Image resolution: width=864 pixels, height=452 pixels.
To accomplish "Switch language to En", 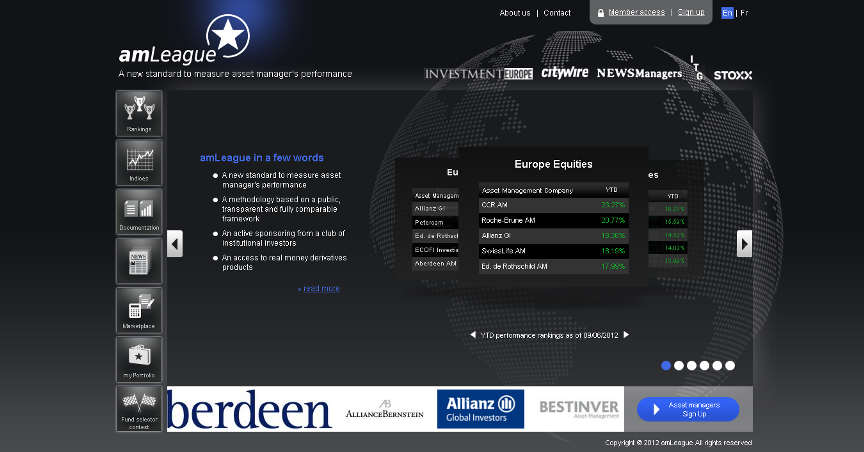I will [x=727, y=13].
